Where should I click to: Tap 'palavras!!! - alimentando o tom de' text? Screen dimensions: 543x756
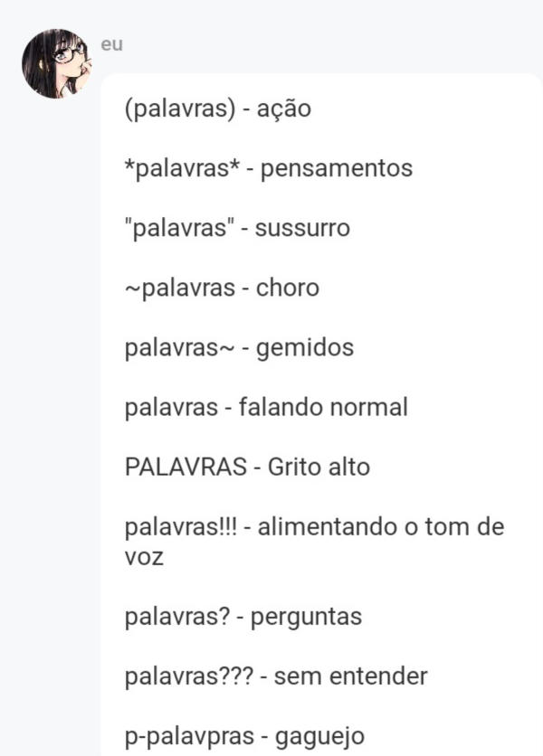[x=314, y=526]
